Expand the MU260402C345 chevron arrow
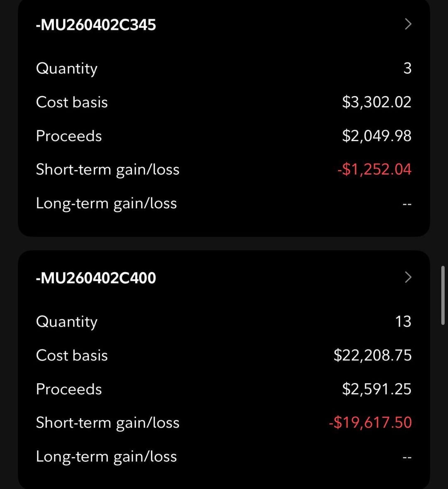Screen dimensions: 448x489 pos(408,24)
